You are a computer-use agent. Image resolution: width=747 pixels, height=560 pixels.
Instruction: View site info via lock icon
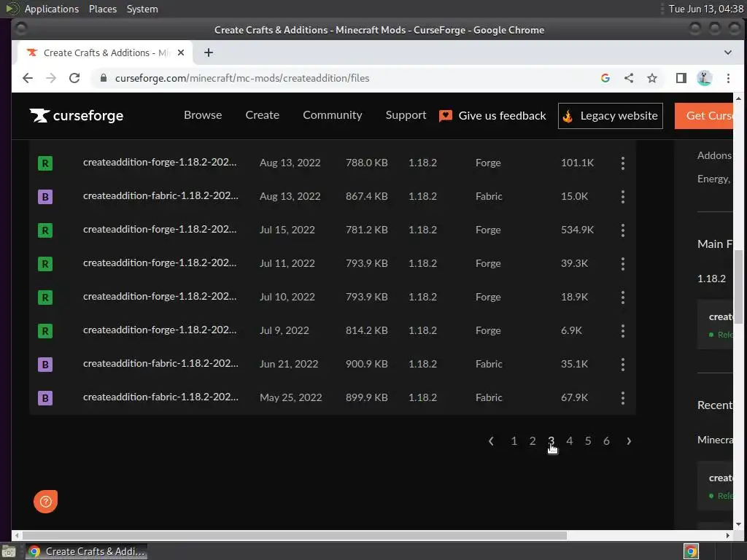104,77
